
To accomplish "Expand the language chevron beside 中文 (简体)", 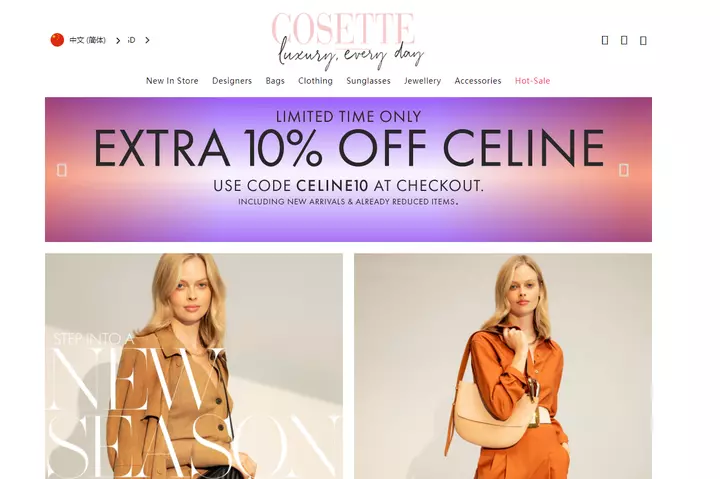I will click(118, 40).
